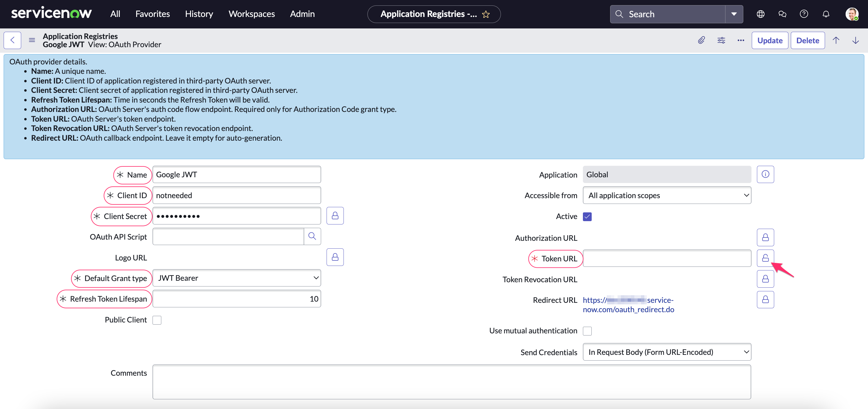Viewport: 868px width, 409px height.
Task: Open the OAuth API Script lookup magnifier
Action: pos(312,237)
